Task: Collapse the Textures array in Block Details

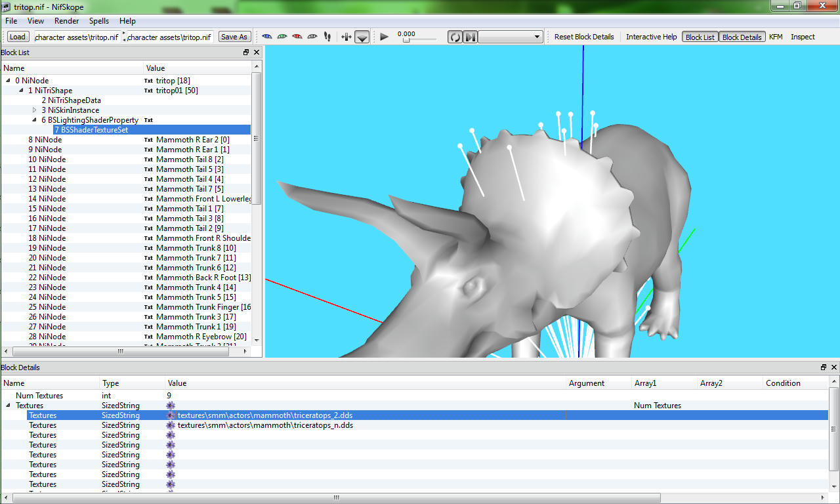Action: pyautogui.click(x=9, y=406)
